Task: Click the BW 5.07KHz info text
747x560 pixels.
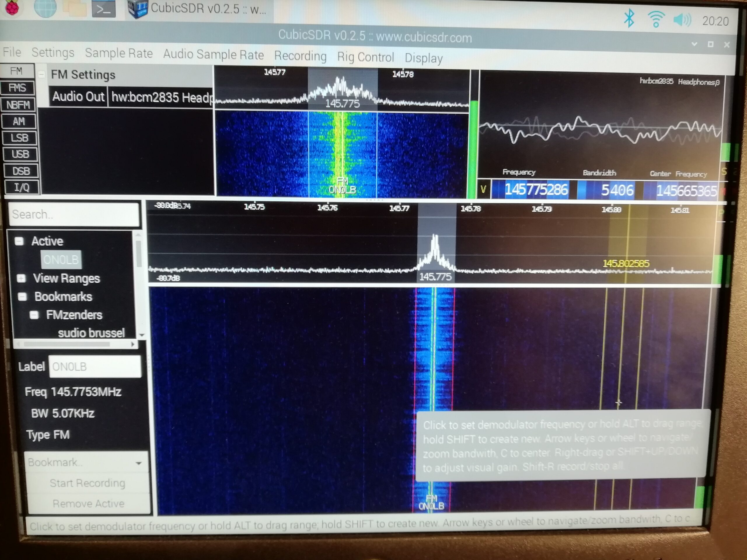Action: click(x=63, y=413)
